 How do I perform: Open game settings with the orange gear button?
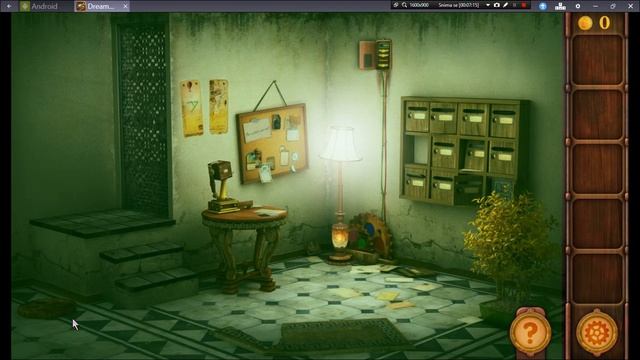pyautogui.click(x=597, y=333)
